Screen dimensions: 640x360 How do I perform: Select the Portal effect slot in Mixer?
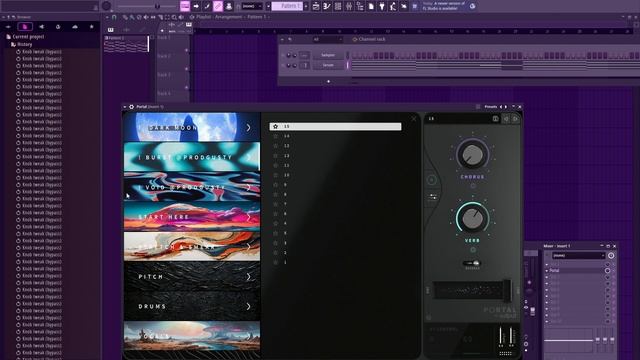tap(575, 270)
